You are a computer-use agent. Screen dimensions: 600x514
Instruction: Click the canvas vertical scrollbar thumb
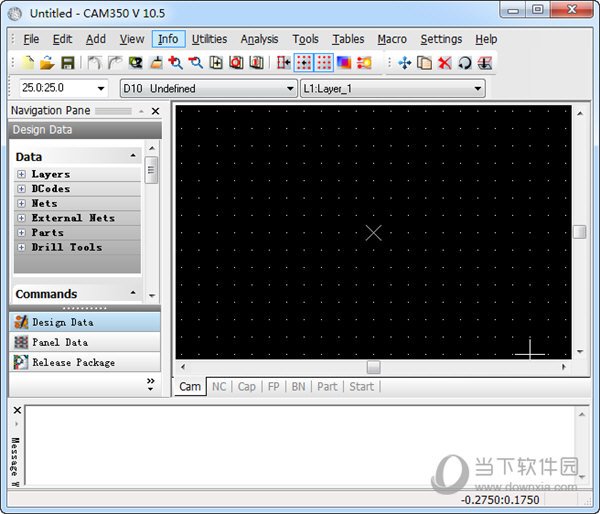point(579,232)
